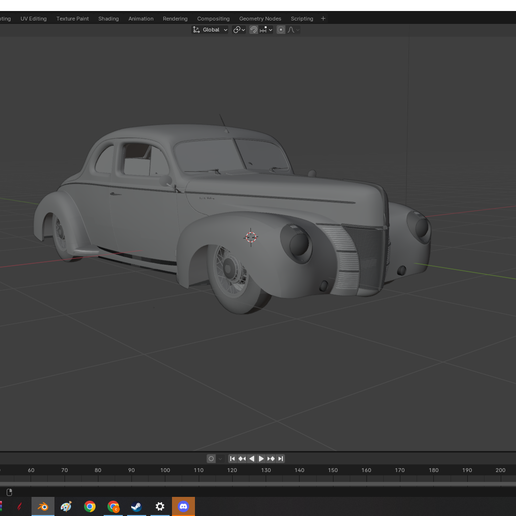Jump to the first frame
This screenshot has width=516, height=516.
232,459
